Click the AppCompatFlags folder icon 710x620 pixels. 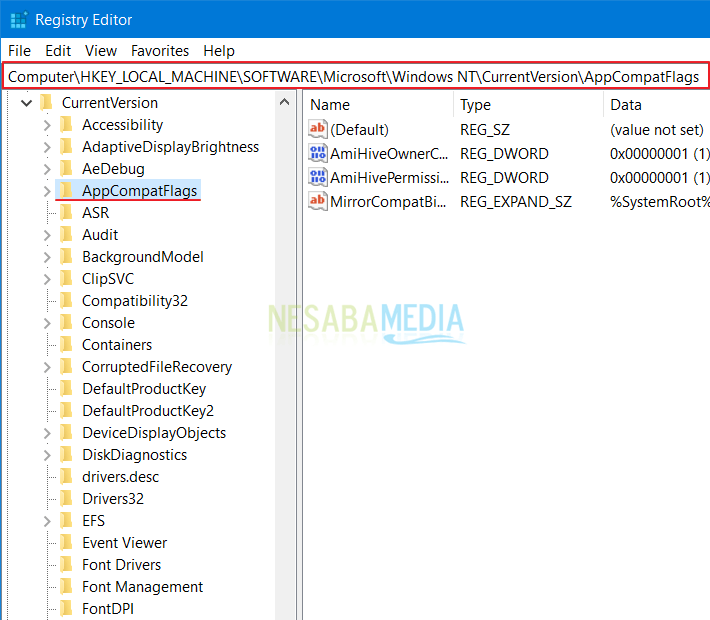66,190
